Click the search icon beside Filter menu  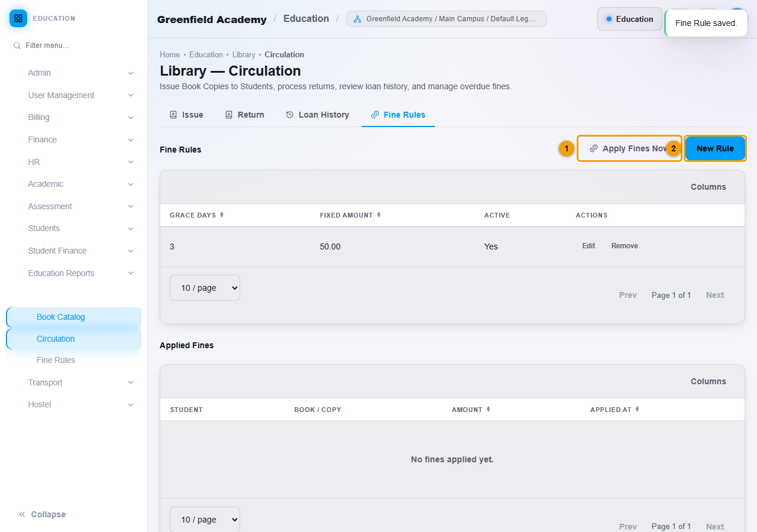17,46
